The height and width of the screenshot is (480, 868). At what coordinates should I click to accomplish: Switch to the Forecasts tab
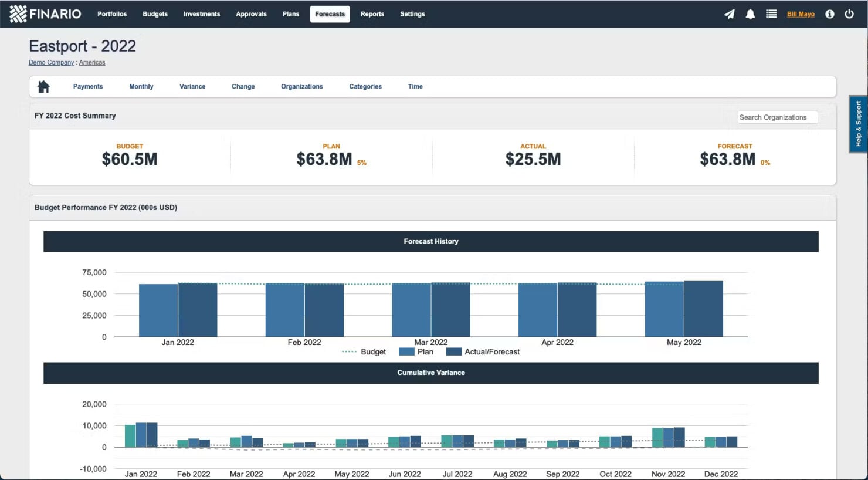point(330,13)
